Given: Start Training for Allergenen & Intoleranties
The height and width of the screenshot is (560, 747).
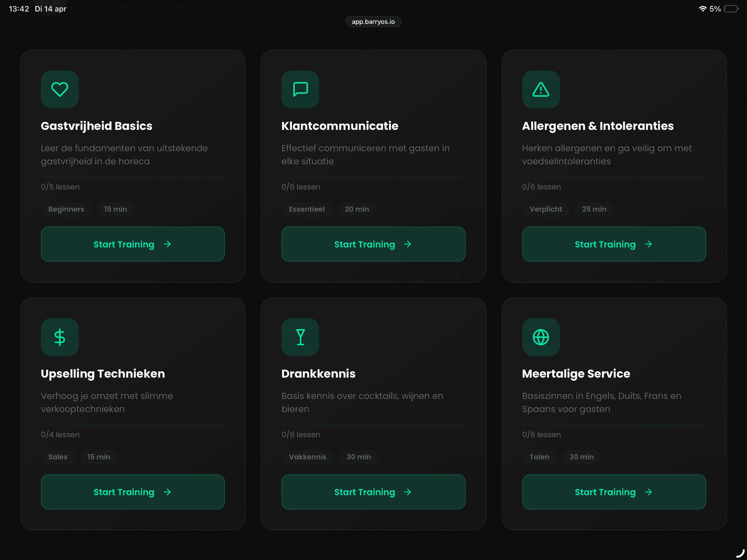Looking at the screenshot, I should pyautogui.click(x=614, y=244).
